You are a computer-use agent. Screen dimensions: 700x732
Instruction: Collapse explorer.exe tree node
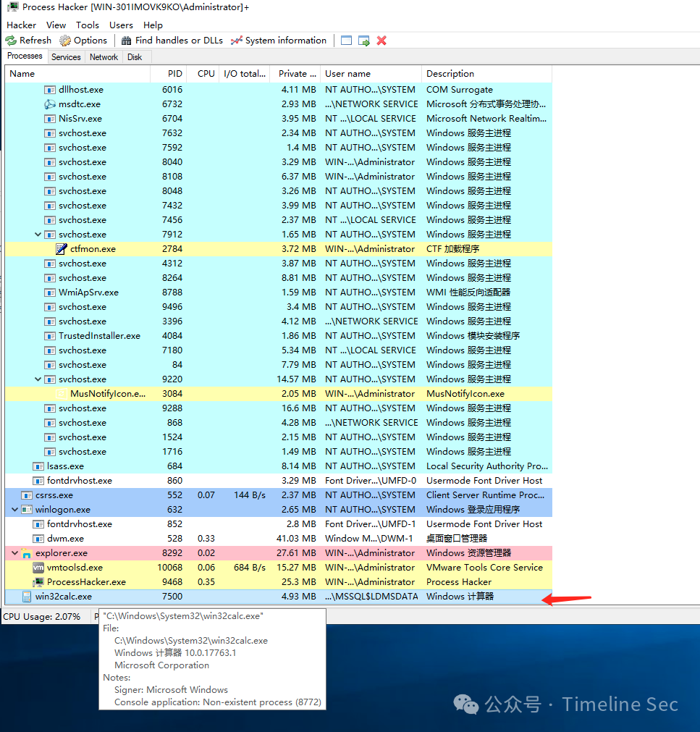(x=15, y=552)
